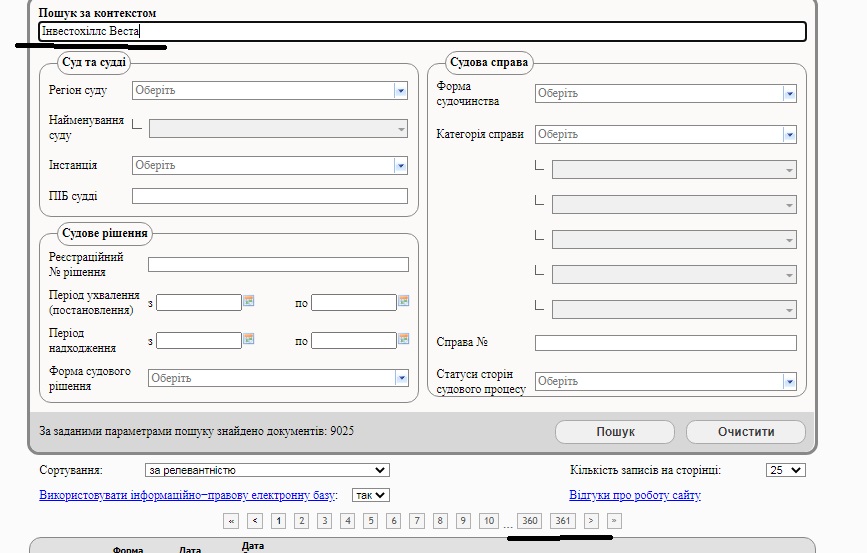The width and height of the screenshot is (867, 553).
Task: Open calendar for decision period start date
Action: [249, 301]
